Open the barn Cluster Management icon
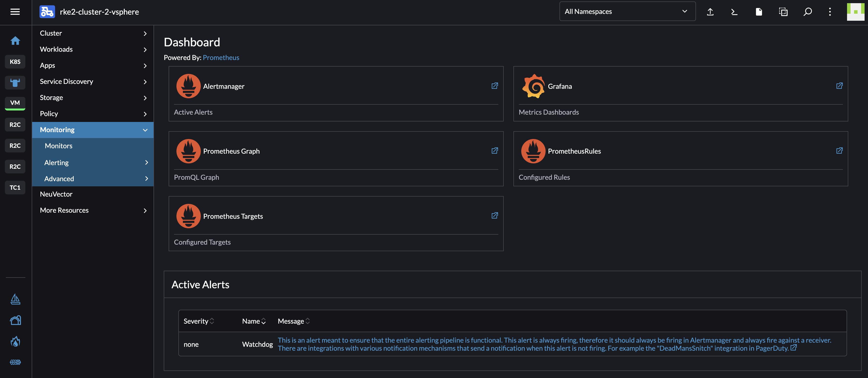Viewport: 868px width, 378px height. [15, 320]
